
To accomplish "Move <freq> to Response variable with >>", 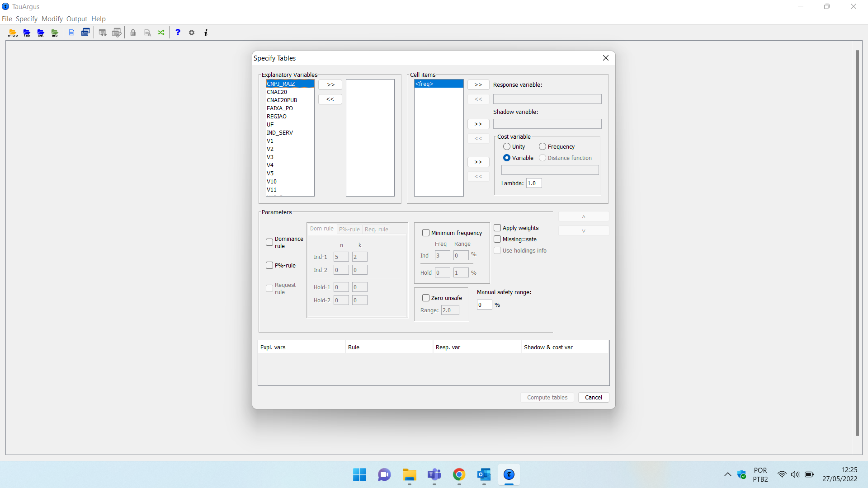I will pos(478,84).
